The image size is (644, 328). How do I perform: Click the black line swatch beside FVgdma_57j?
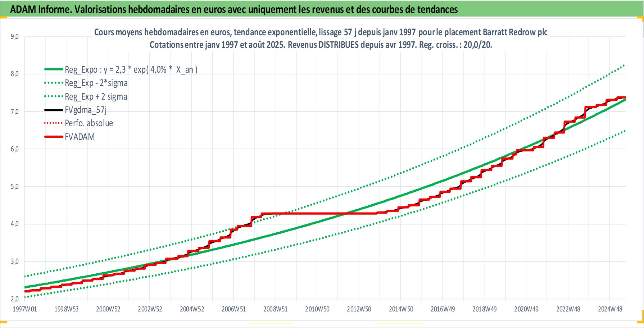[x=54, y=110]
